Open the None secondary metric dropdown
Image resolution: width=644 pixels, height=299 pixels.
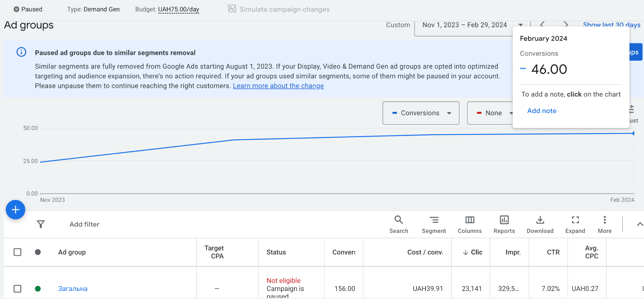490,113
